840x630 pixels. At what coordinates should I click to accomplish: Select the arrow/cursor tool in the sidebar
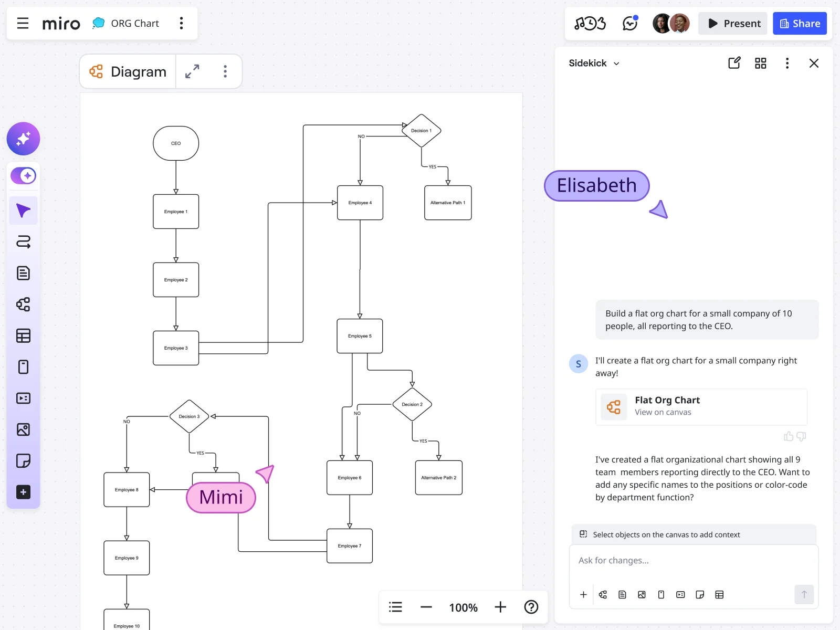23,210
